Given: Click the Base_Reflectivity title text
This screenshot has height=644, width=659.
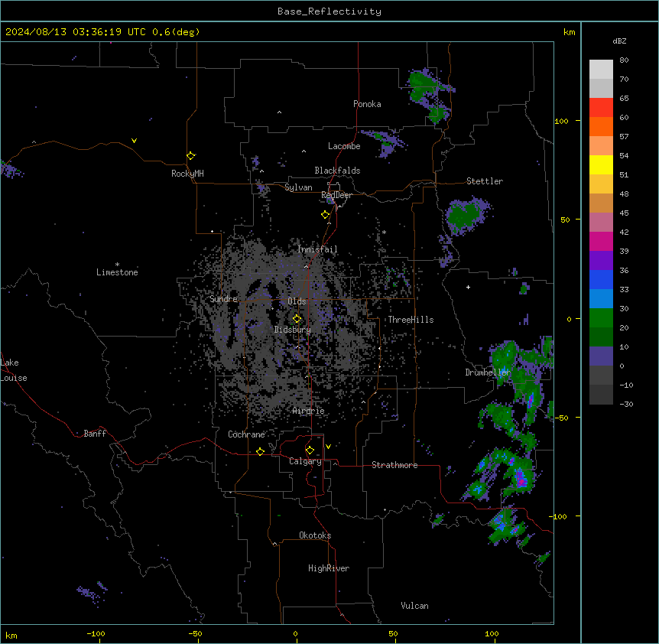Looking at the screenshot, I should [329, 11].
